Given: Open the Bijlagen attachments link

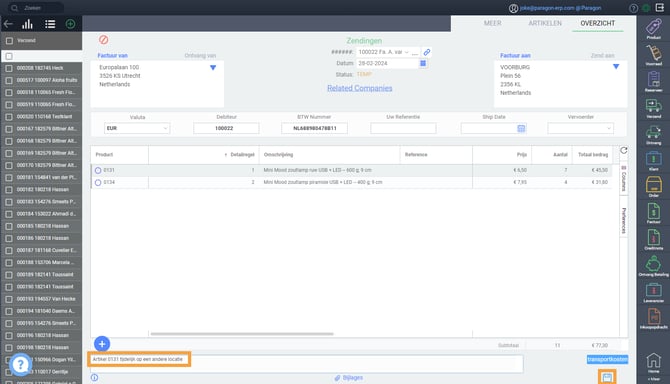Looking at the screenshot, I should click(349, 378).
